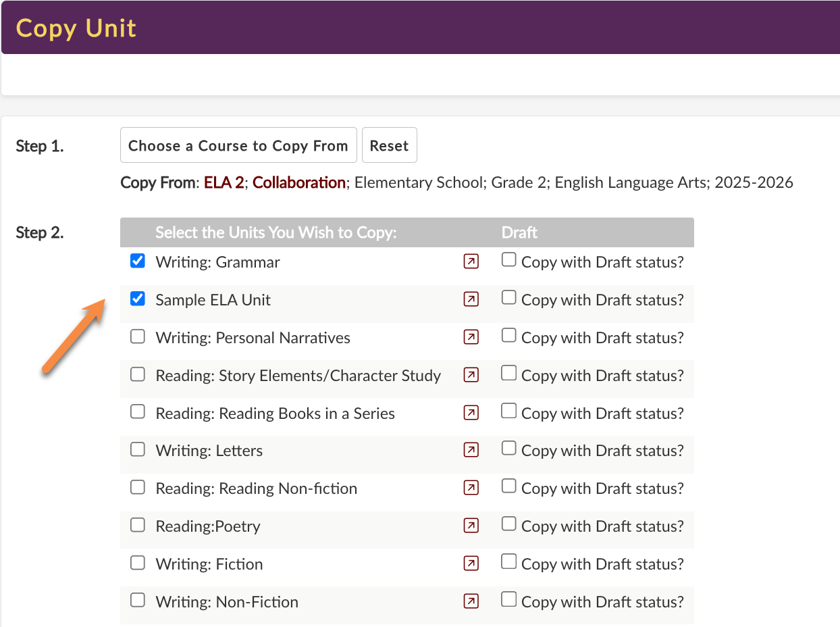Open Reading:Poetry unit using link icon

pos(471,526)
